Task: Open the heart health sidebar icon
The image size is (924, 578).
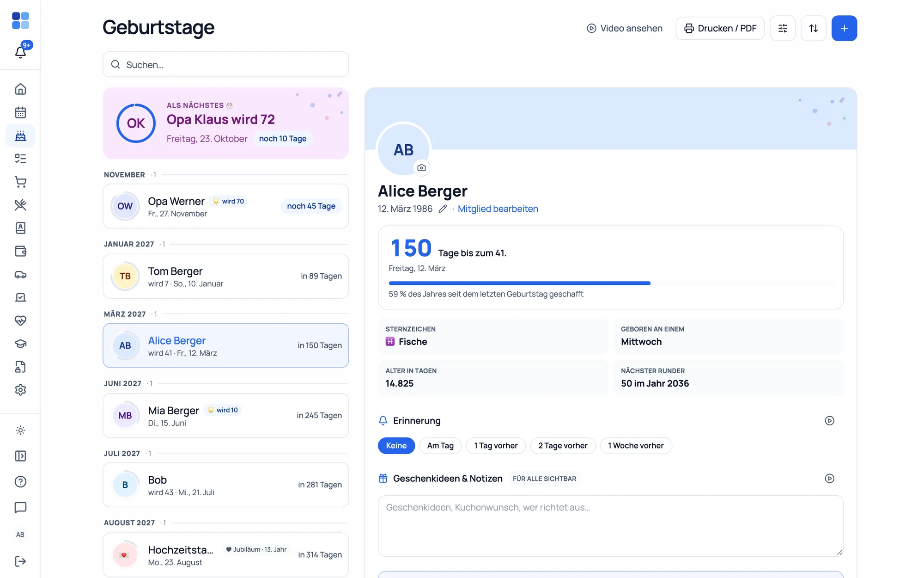Action: click(20, 320)
